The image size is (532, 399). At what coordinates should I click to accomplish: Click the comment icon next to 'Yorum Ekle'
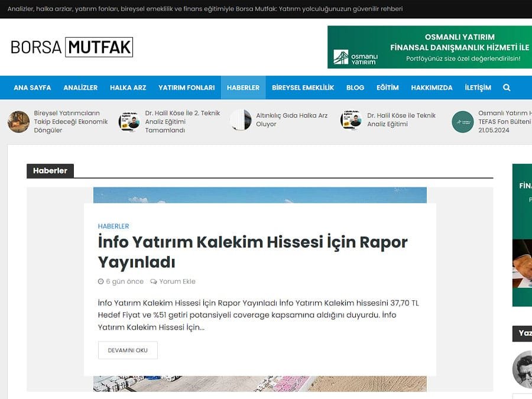(x=153, y=281)
